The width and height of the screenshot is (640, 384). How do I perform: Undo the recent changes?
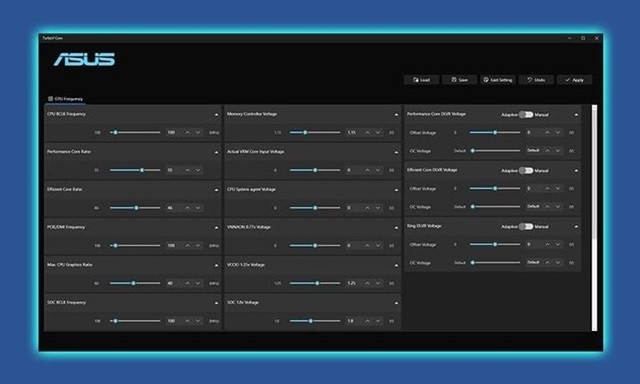(536, 80)
